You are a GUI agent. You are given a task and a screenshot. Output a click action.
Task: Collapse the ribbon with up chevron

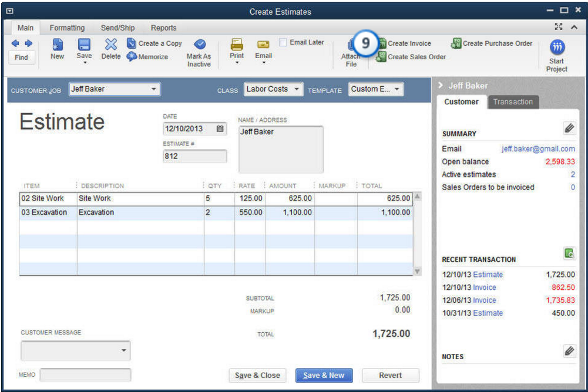click(574, 27)
